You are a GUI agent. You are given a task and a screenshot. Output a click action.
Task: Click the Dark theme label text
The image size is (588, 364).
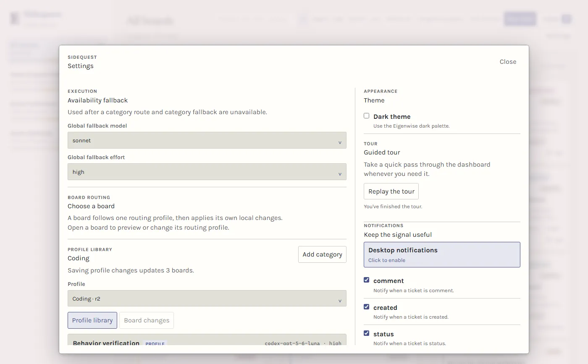point(392,117)
